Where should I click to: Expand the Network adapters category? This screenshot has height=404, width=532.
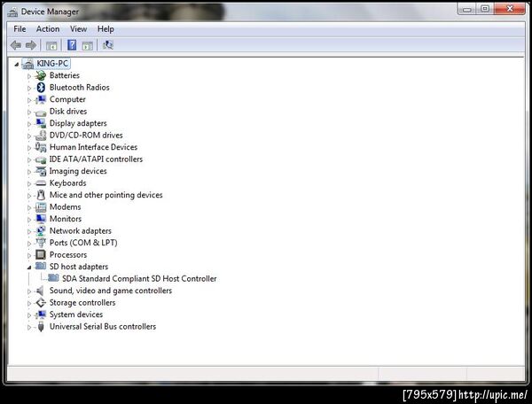[x=29, y=231]
